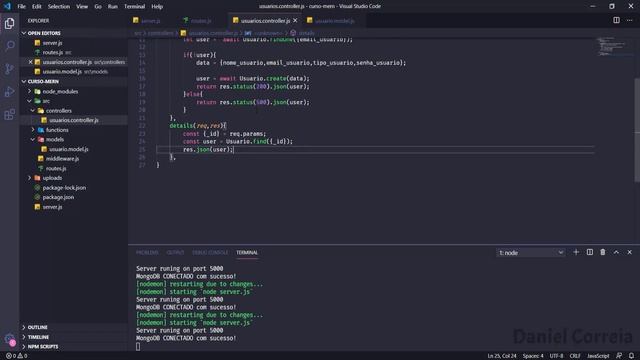Viewport: 640px width, 360px height.
Task: Expand the Timeline section
Action: click(x=38, y=337)
